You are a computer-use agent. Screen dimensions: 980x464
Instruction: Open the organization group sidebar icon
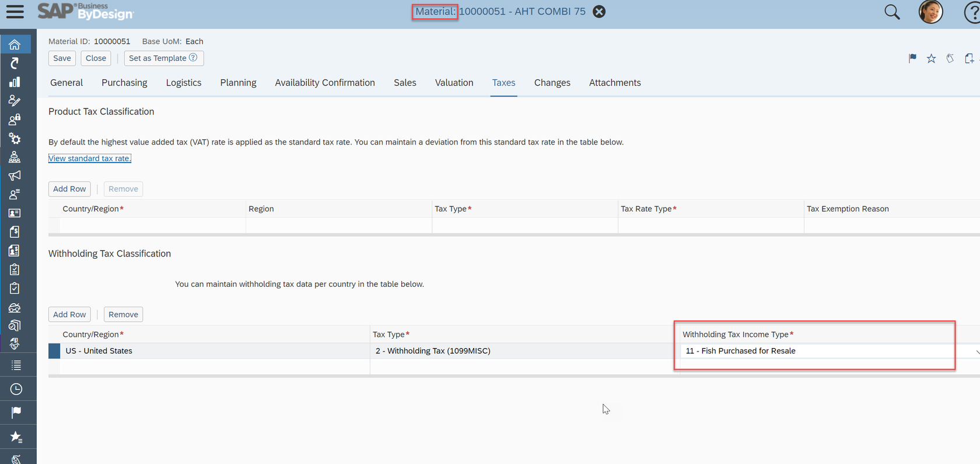15,157
